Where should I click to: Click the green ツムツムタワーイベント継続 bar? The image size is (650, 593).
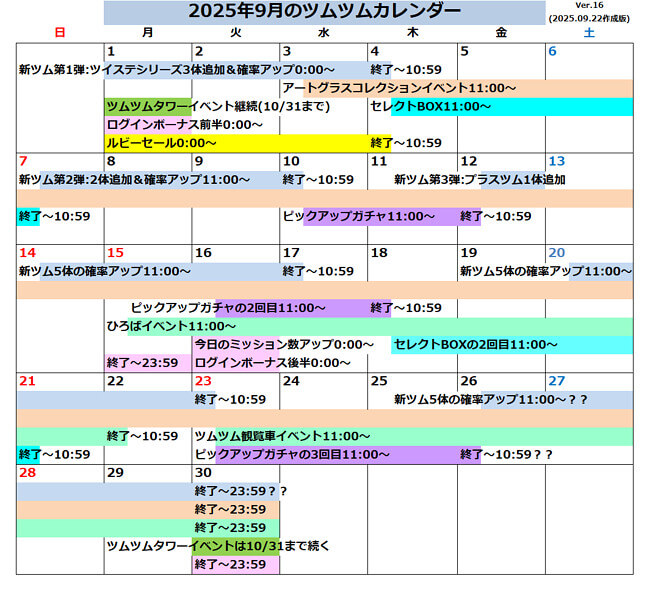[150, 106]
